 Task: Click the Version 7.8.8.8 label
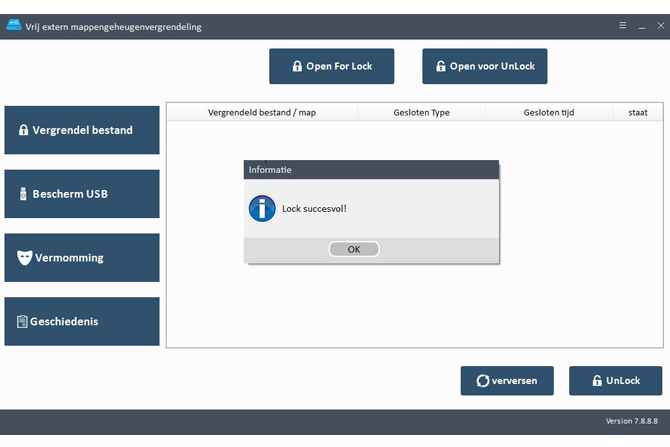(633, 421)
